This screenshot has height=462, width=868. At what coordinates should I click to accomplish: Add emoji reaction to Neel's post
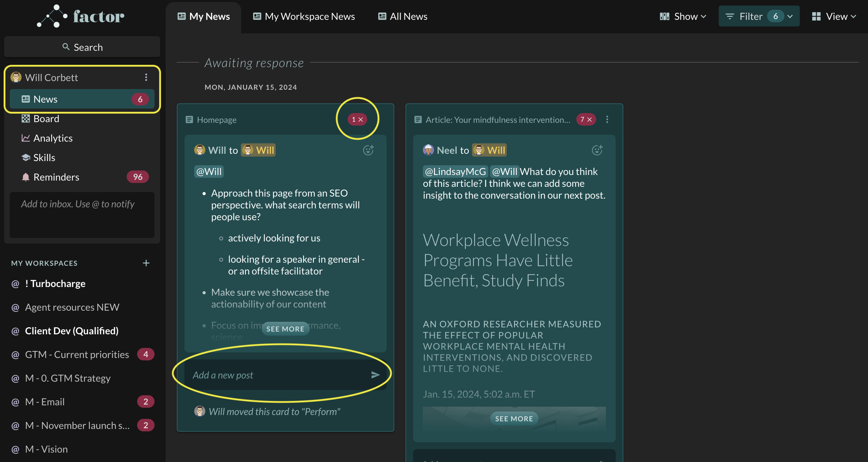pos(597,150)
